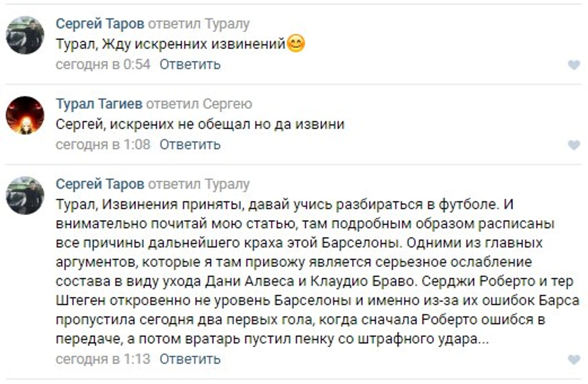Image resolution: width=588 pixels, height=384 pixels.
Task: Click the Сергей Таров name above the long comment
Action: (100, 184)
